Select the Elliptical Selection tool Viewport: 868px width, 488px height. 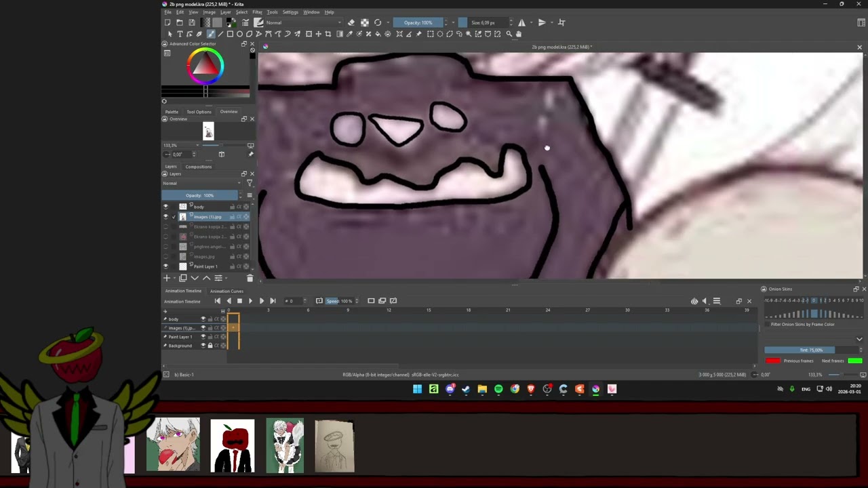click(x=439, y=34)
